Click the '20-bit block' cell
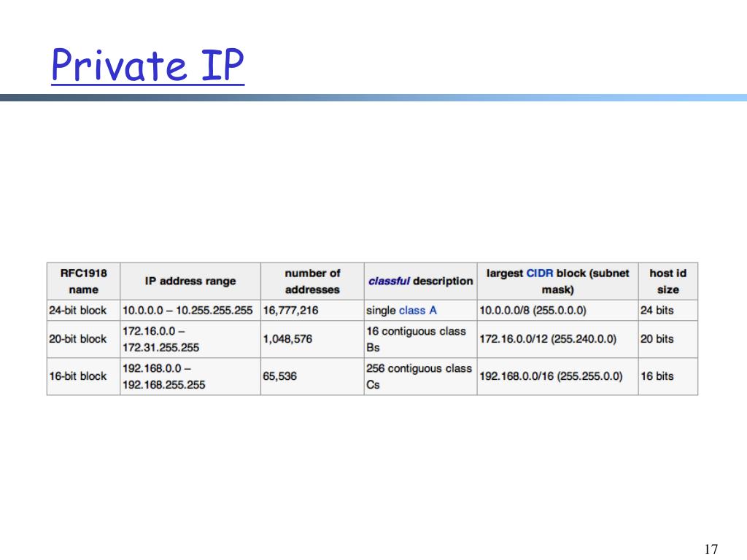This screenshot has height=560, width=747. (x=83, y=339)
